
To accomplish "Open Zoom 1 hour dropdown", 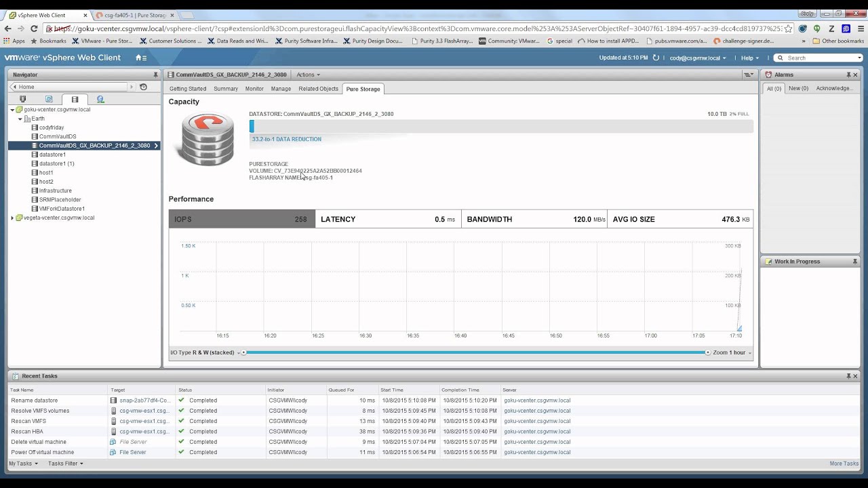I will [732, 352].
